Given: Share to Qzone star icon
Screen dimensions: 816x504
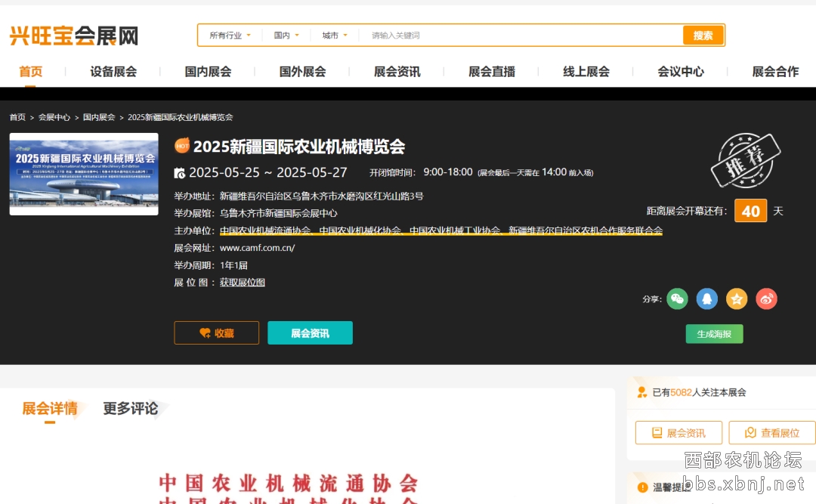Looking at the screenshot, I should pos(737,299).
